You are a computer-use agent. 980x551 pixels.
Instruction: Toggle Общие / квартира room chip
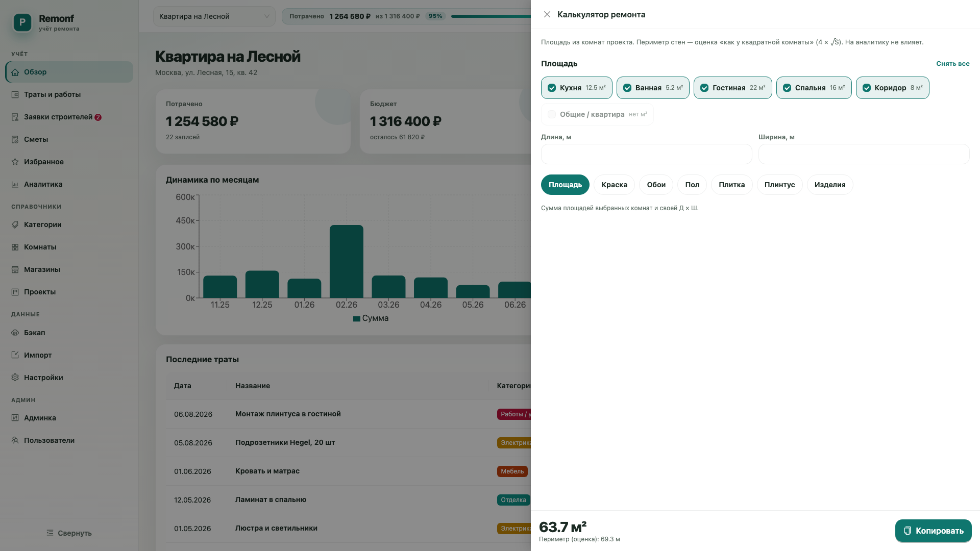point(597,114)
